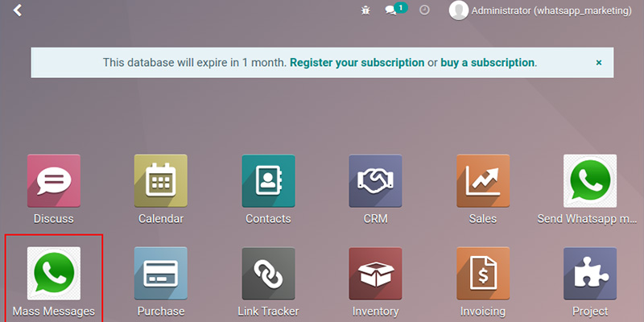Dismiss the database expiry banner

(x=598, y=62)
